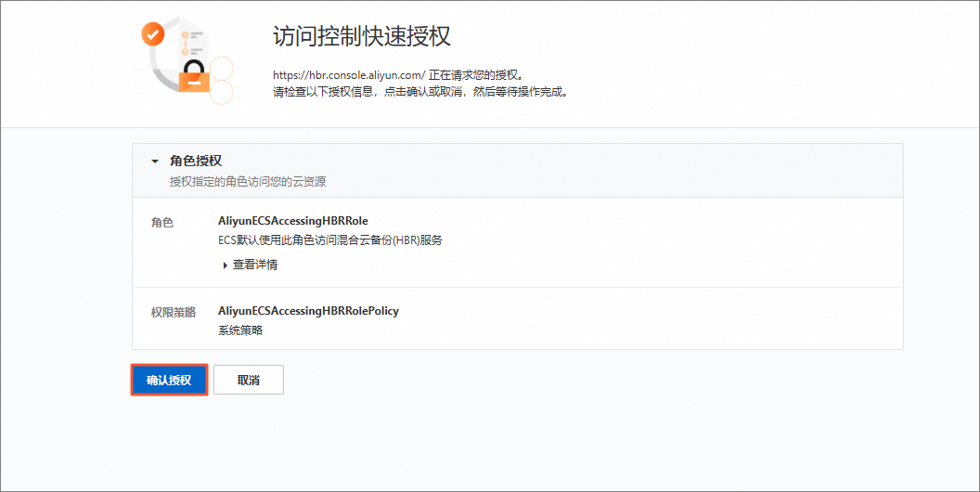
Task: Click the shield authorization illustration
Action: click(x=187, y=60)
